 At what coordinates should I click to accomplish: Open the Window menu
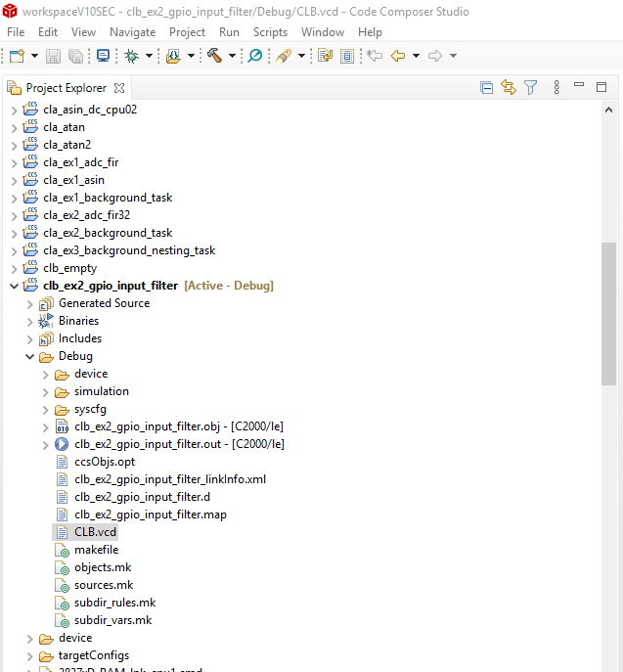click(x=323, y=32)
